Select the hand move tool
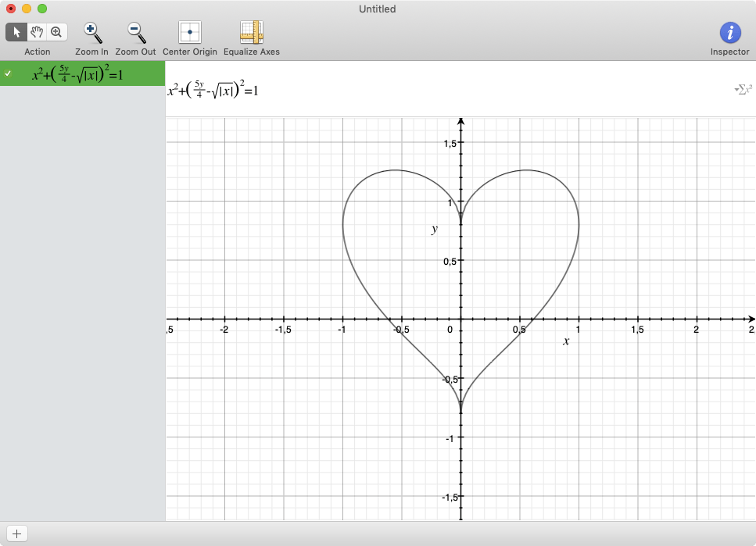Screen dimensions: 756x546 (37, 32)
